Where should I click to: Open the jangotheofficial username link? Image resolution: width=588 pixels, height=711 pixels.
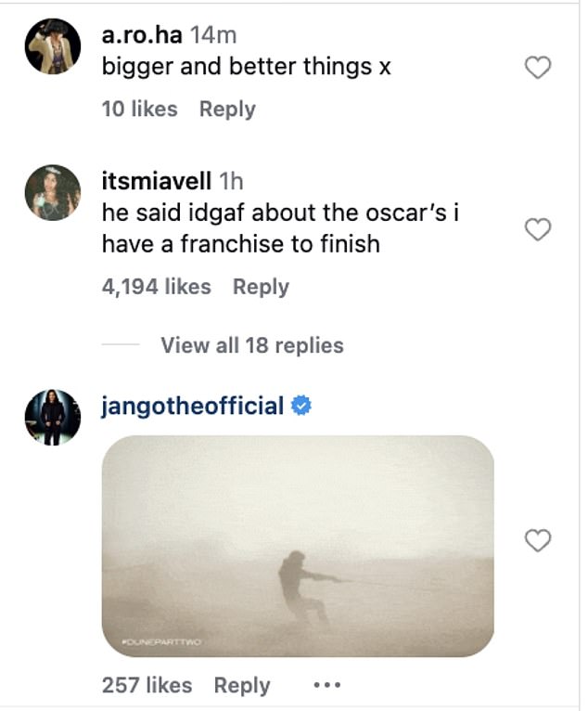193,406
